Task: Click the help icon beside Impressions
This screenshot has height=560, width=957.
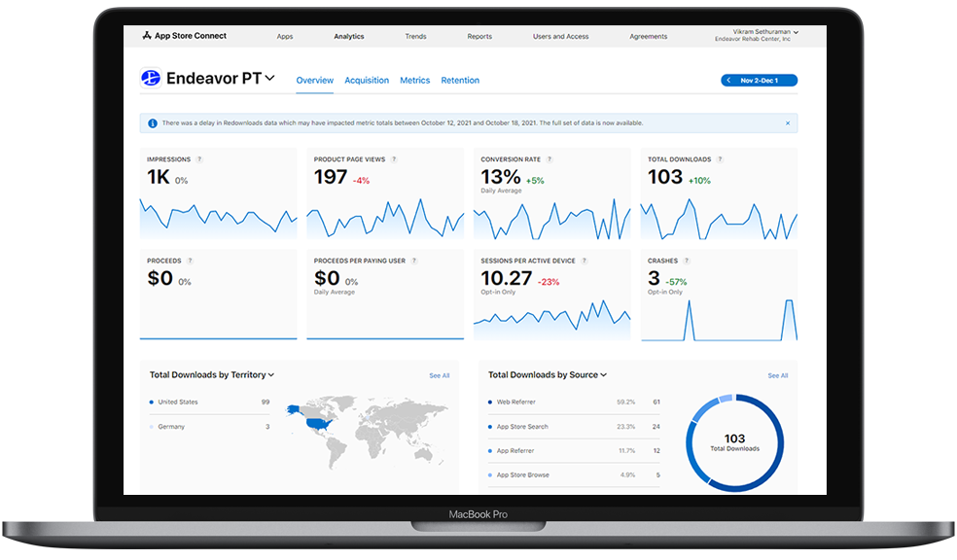Action: [x=199, y=159]
